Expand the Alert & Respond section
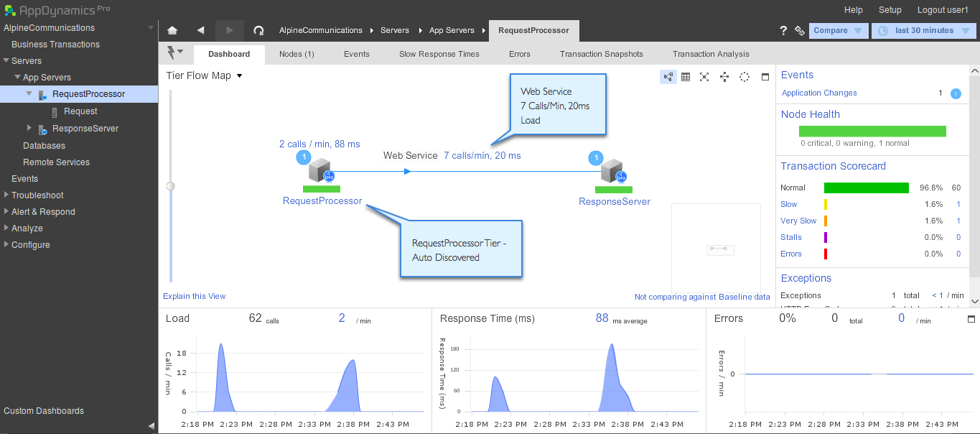 coord(6,211)
